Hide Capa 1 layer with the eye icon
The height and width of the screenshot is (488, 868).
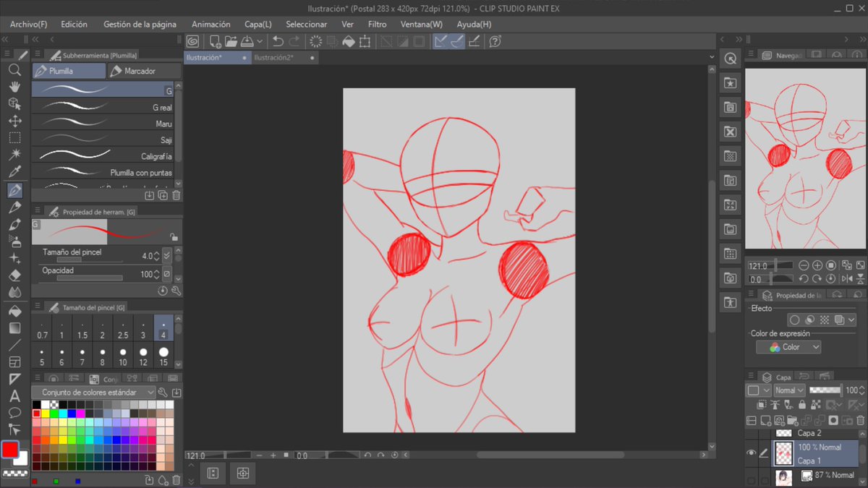point(751,453)
